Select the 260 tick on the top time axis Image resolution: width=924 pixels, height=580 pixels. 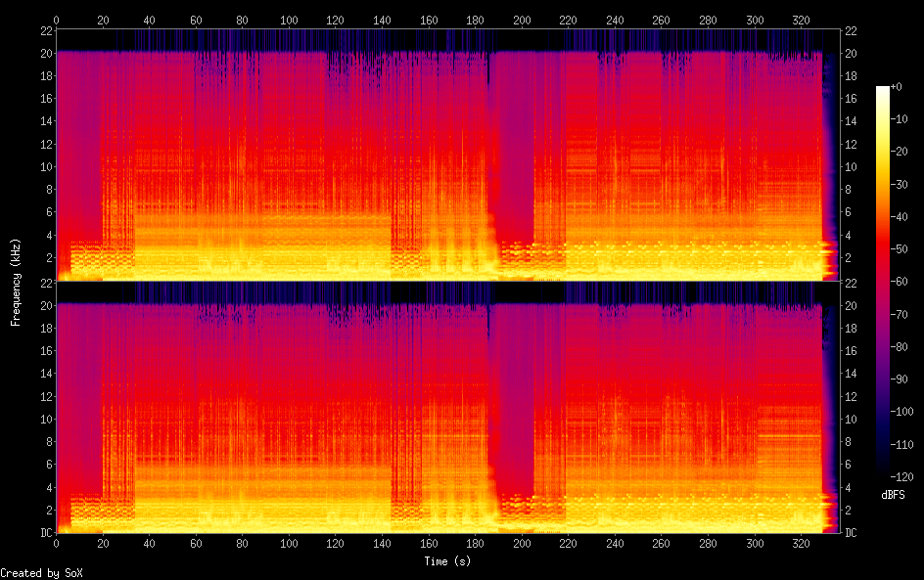pos(662,19)
